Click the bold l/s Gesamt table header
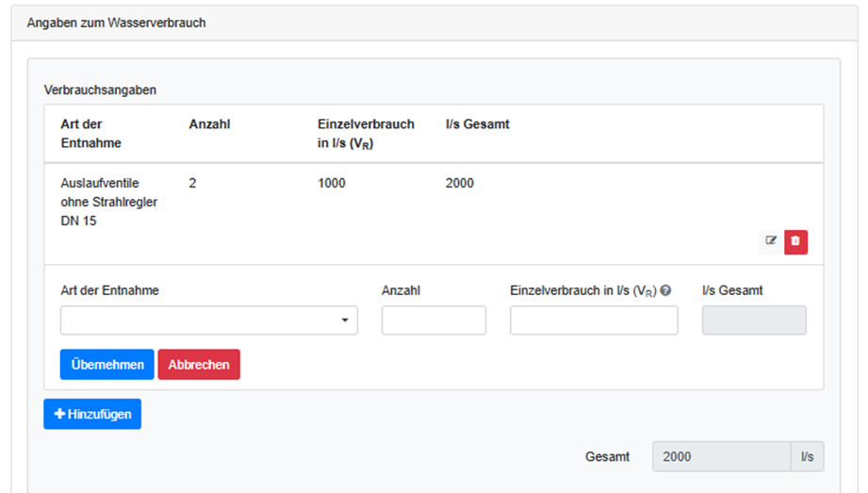 coord(477,124)
